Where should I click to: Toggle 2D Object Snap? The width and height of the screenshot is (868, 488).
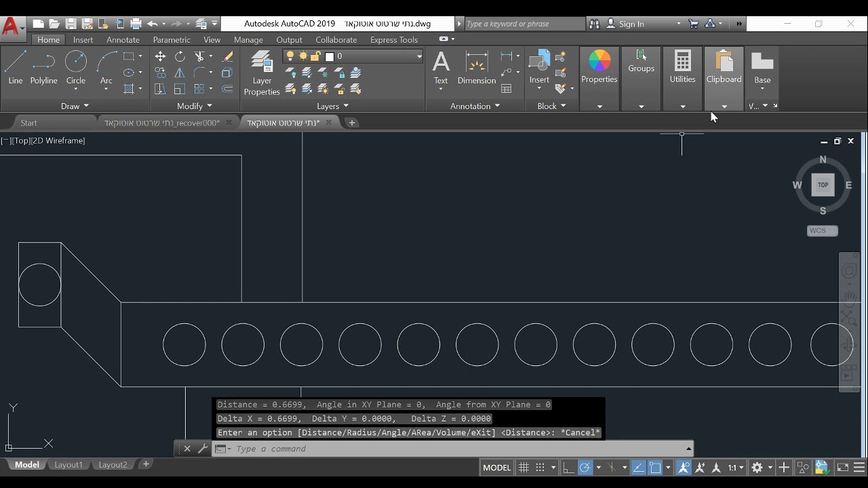[655, 468]
